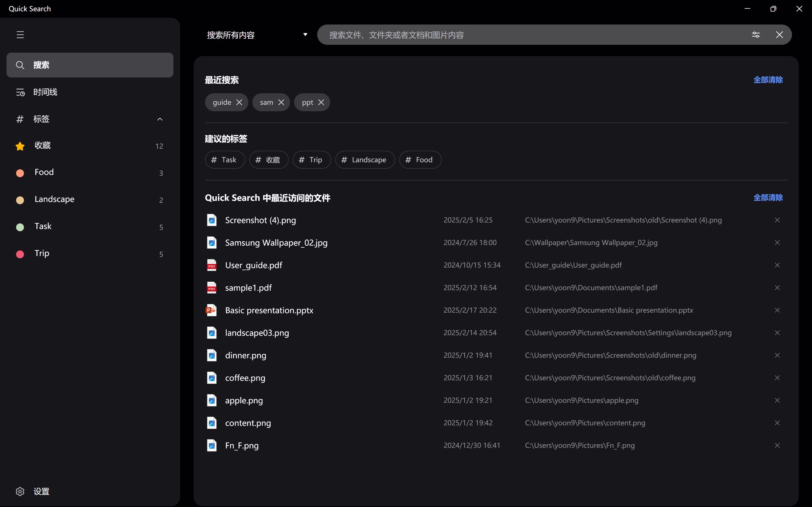Switch to the timeline view
Image resolution: width=812 pixels, height=507 pixels.
(x=45, y=92)
